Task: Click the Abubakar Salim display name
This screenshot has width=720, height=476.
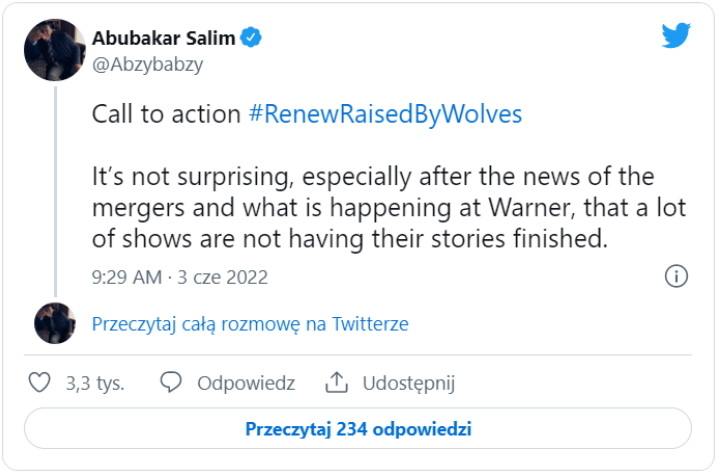Action: (x=164, y=38)
